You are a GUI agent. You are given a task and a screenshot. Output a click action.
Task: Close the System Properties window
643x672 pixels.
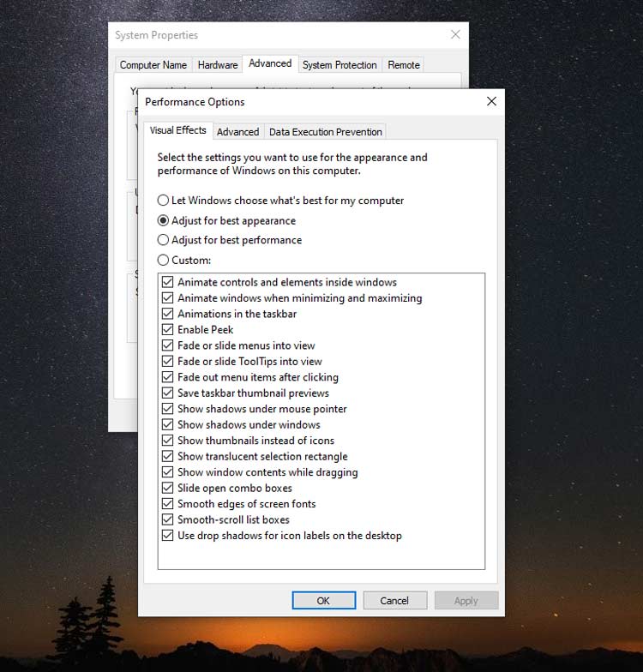tap(455, 35)
